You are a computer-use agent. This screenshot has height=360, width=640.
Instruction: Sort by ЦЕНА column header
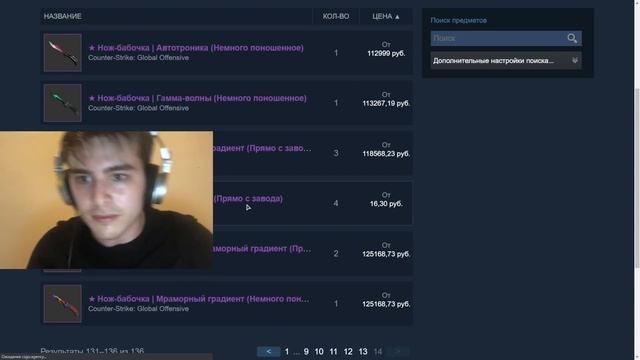click(x=386, y=16)
